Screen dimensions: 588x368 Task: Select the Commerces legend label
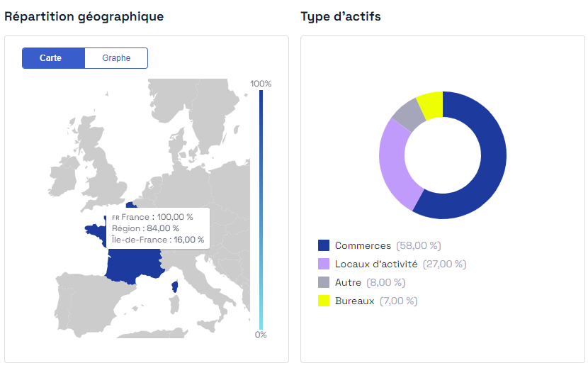pyautogui.click(x=363, y=245)
